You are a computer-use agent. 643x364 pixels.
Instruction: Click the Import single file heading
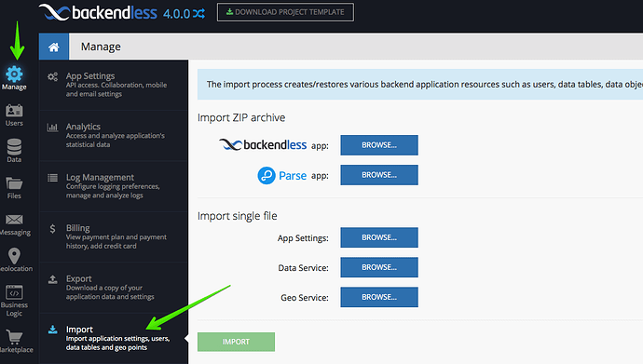237,216
